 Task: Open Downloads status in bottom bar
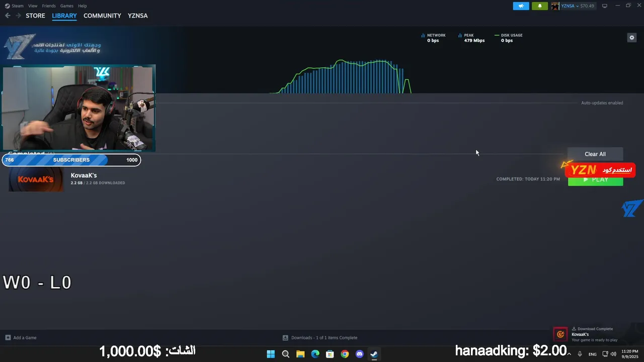(324, 338)
